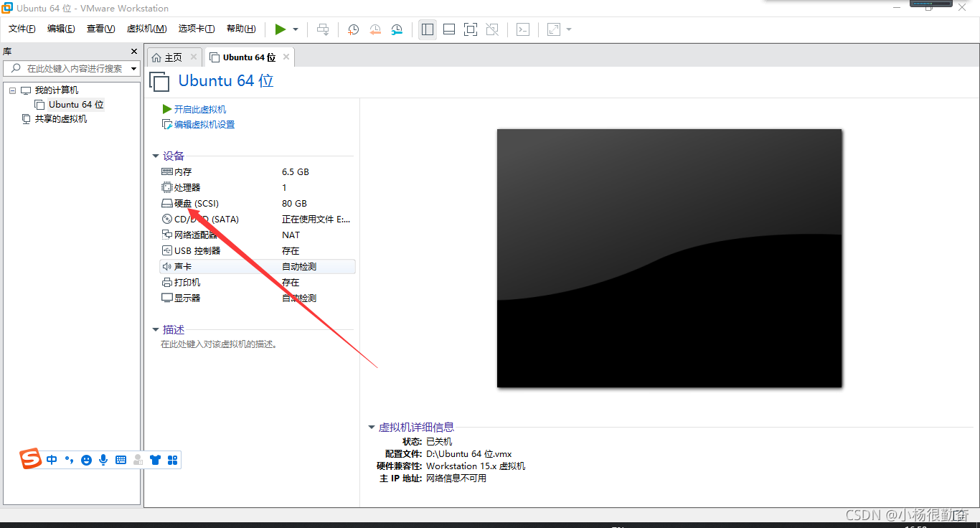Toggle Chinese/English 中 input mode

52,460
